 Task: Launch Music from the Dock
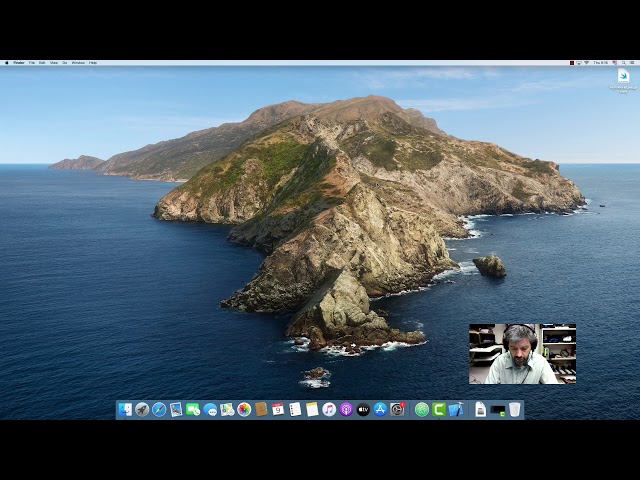pyautogui.click(x=329, y=409)
